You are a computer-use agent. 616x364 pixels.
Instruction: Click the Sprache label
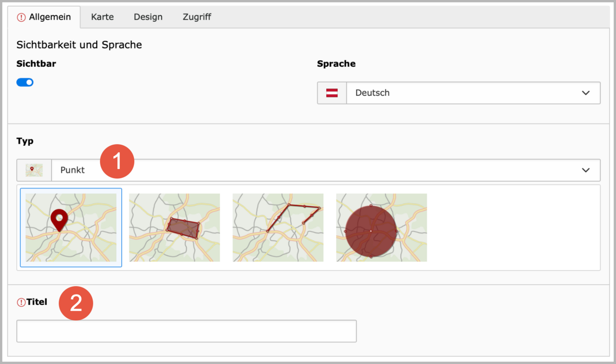click(x=336, y=63)
